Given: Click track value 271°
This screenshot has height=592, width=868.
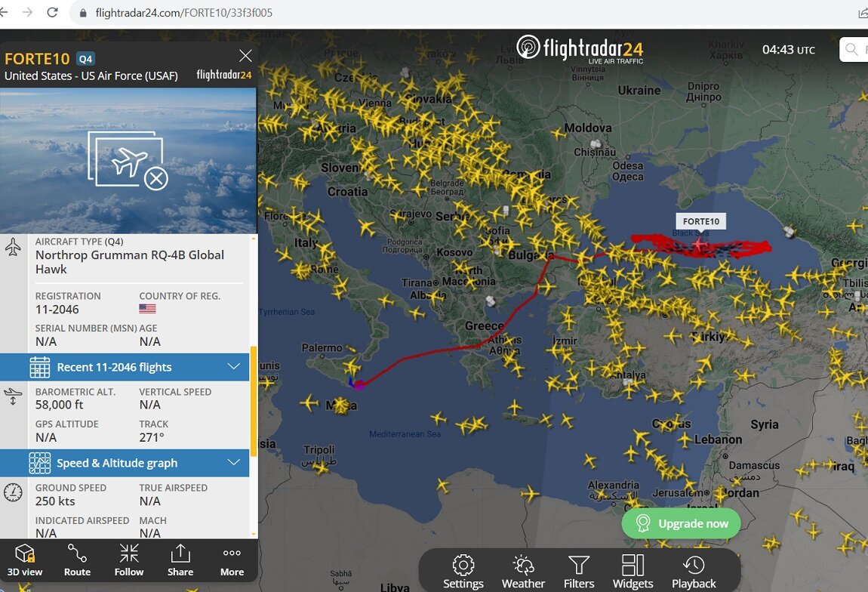Looking at the screenshot, I should click(x=152, y=437).
